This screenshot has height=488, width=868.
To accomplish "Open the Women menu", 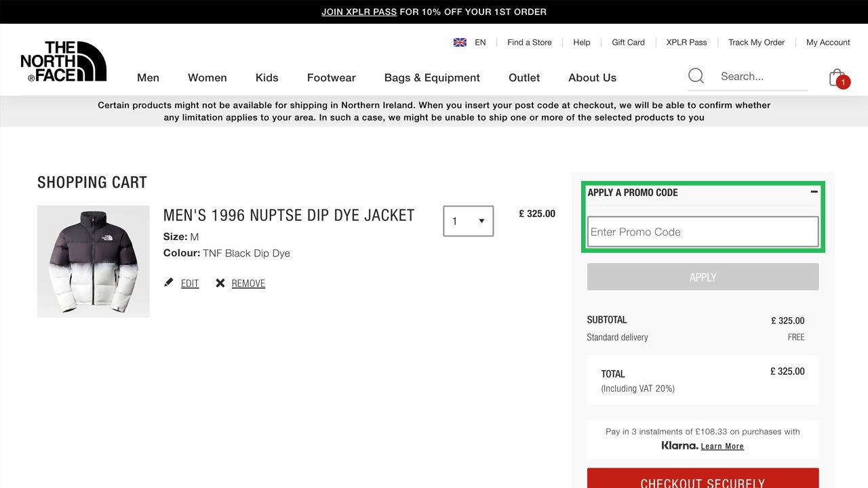I will point(208,77).
